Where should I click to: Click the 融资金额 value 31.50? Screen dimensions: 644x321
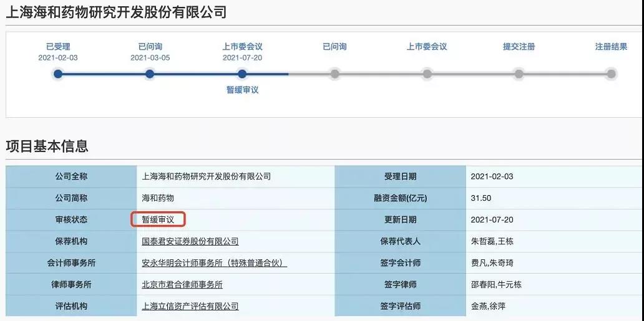481,198
